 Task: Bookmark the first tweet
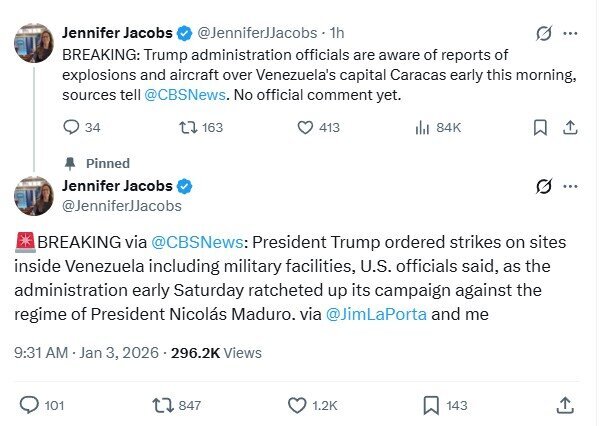point(540,127)
